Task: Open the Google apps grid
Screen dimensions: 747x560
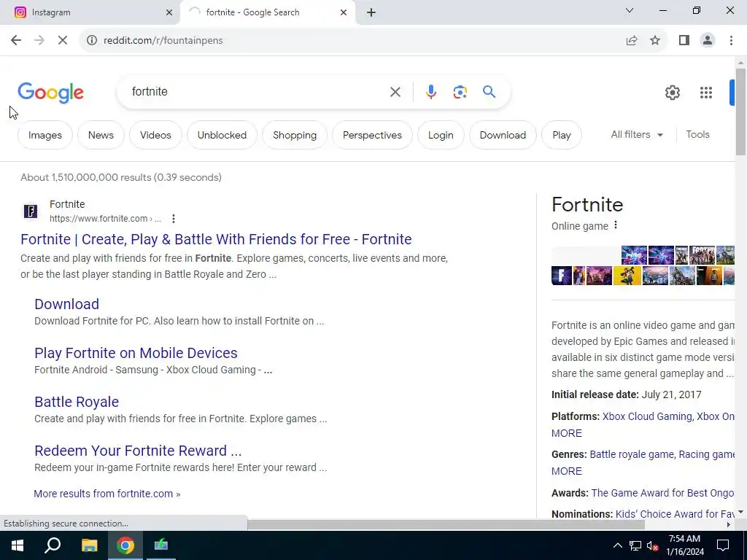Action: click(x=705, y=93)
